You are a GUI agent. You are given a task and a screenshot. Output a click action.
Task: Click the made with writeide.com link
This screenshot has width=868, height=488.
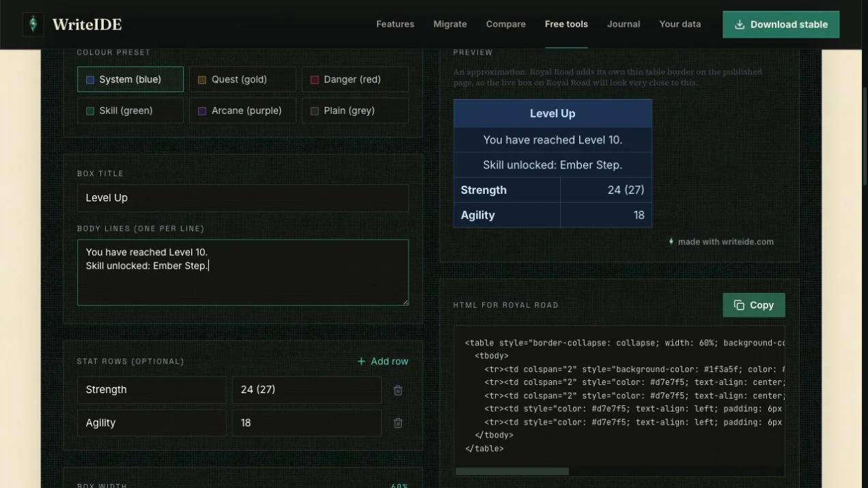pos(720,242)
